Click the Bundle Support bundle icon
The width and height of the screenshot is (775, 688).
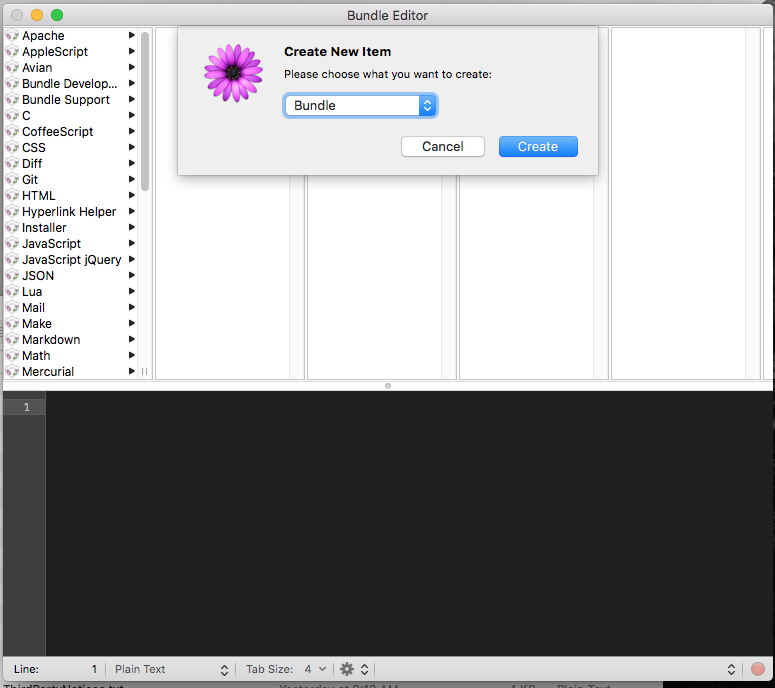pyautogui.click(x=12, y=99)
